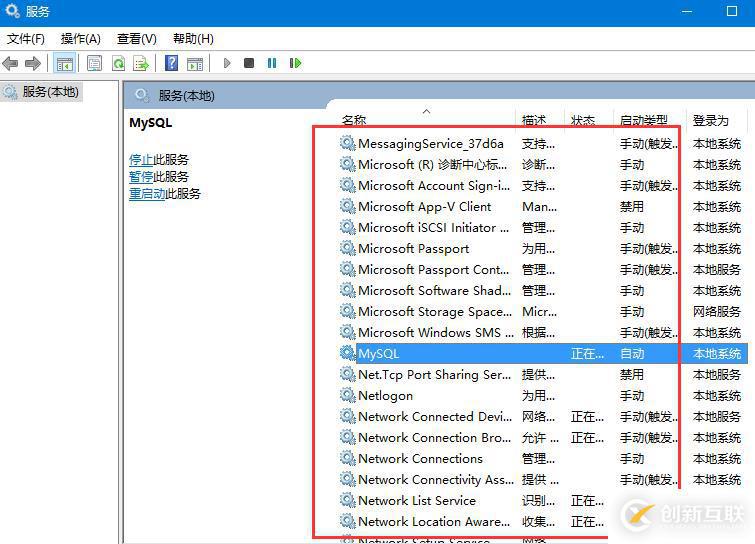Select the Microsoft Software Shad... row
The width and height of the screenshot is (755, 544).
click(x=543, y=290)
